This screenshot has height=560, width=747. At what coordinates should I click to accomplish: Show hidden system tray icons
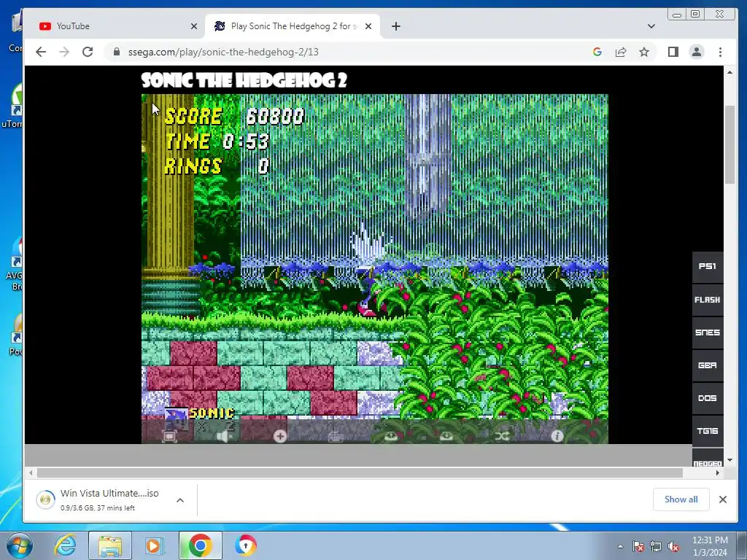click(x=620, y=547)
